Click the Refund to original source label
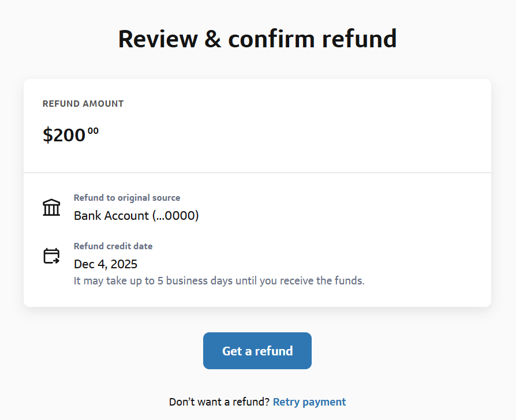The height and width of the screenshot is (420, 516). tap(127, 198)
